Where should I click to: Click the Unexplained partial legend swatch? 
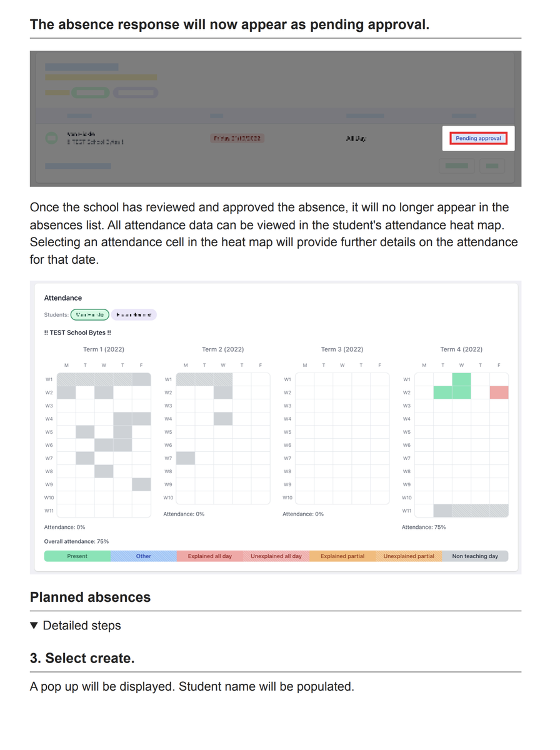point(409,556)
